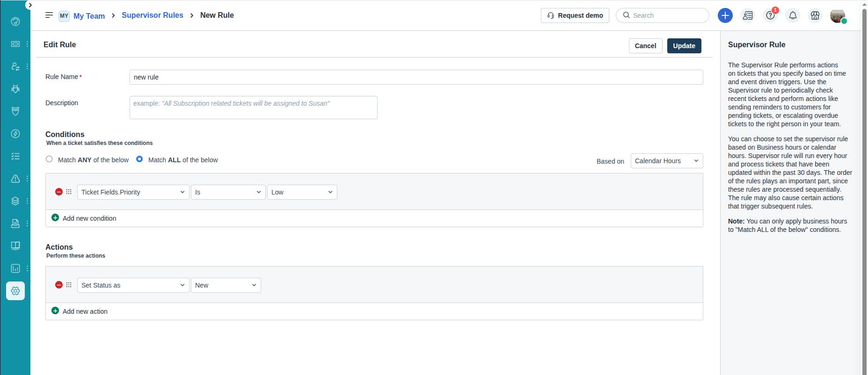This screenshot has height=375, width=868.
Task: Go to Supervisor Rules breadcrumb
Action: point(152,15)
